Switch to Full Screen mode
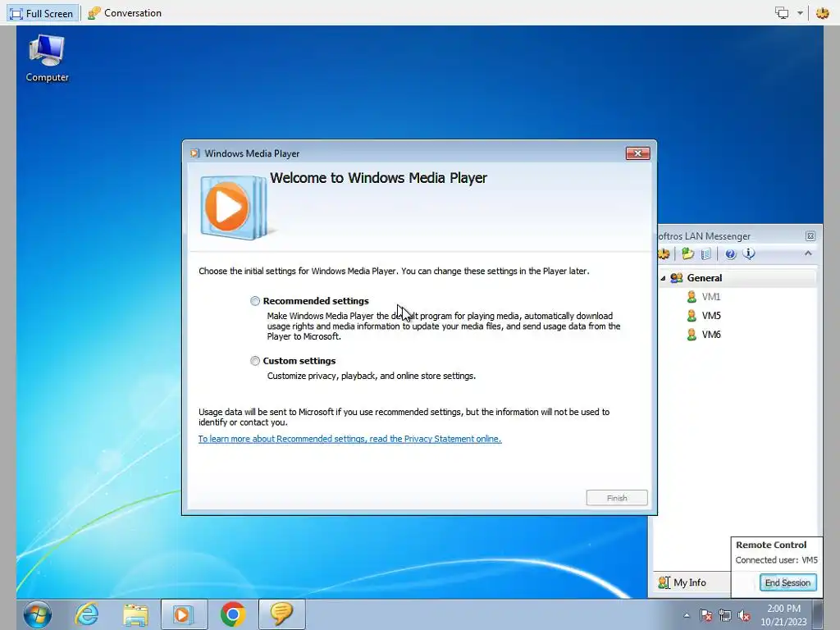 [x=42, y=13]
